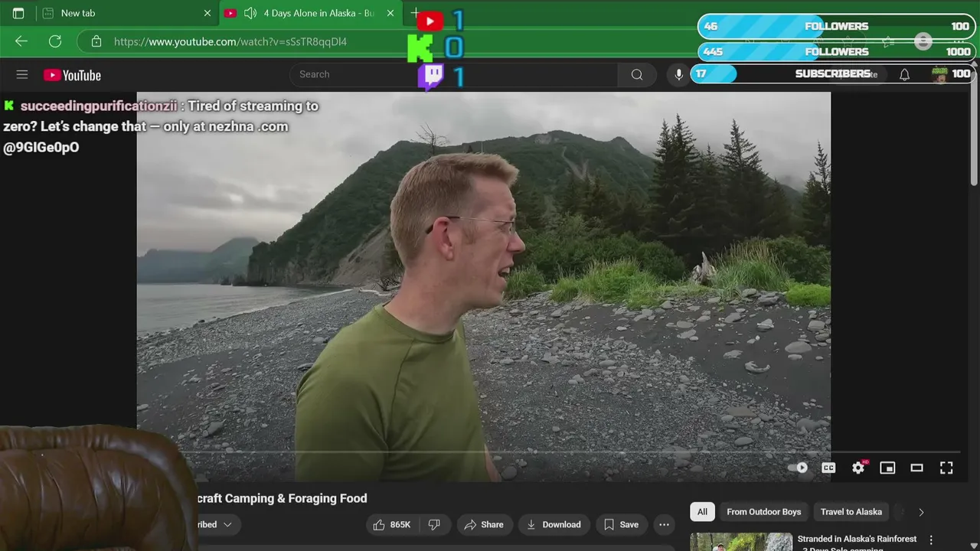980x551 pixels.
Task: Select the From Outdoor Boys chip
Action: click(x=764, y=512)
